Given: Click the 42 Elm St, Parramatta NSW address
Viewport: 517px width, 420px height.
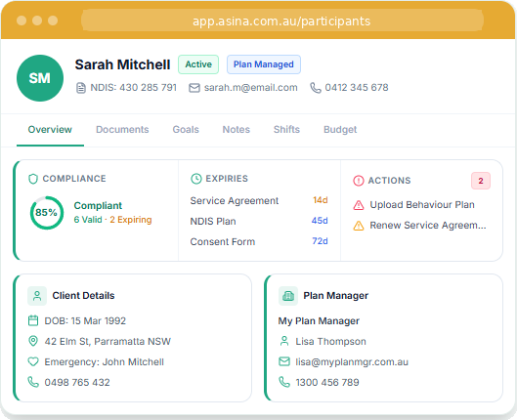Looking at the screenshot, I should tap(108, 341).
